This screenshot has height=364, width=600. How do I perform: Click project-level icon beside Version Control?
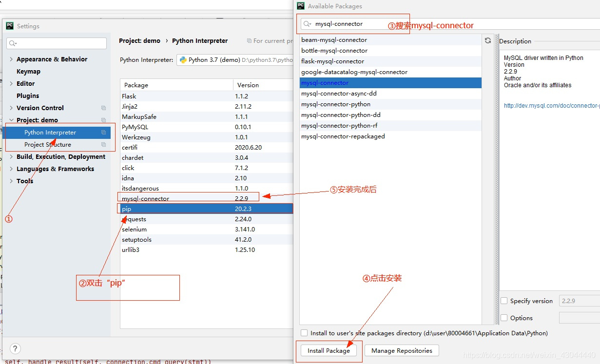tap(103, 108)
